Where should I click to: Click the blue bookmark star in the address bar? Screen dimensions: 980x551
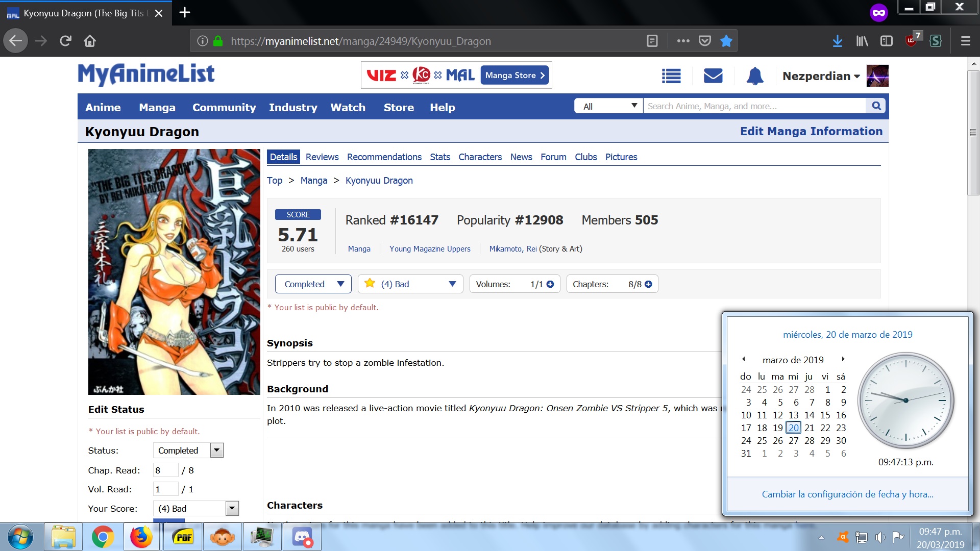tap(726, 41)
